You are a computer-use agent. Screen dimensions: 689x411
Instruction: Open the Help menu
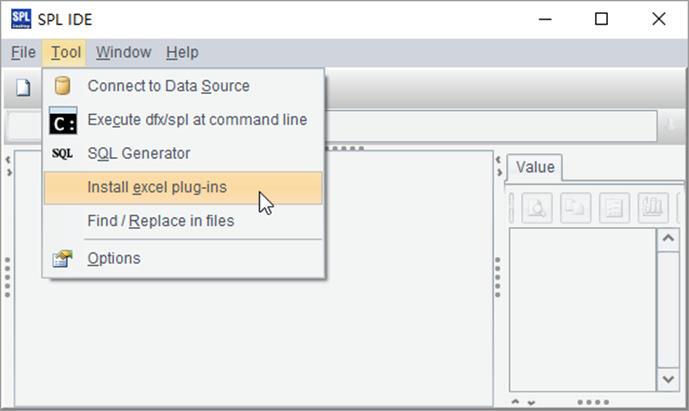[x=182, y=52]
